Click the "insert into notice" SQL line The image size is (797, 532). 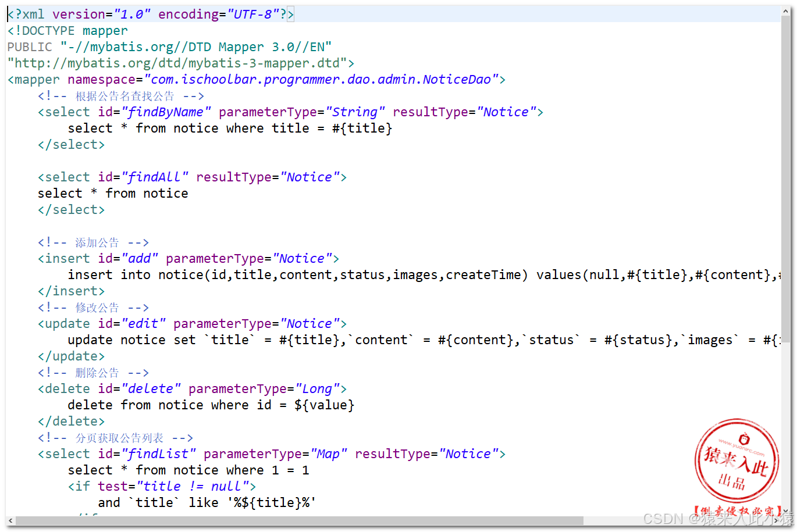tap(424, 274)
